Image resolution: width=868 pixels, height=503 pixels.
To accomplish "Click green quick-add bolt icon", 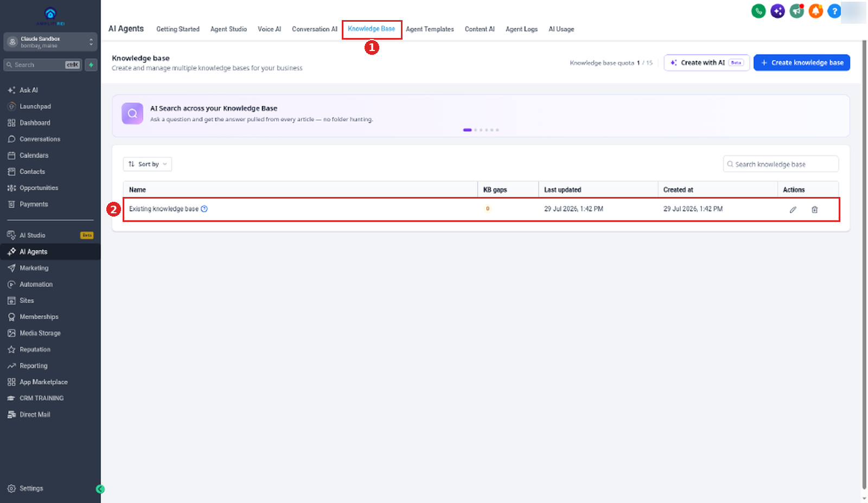I will [91, 65].
